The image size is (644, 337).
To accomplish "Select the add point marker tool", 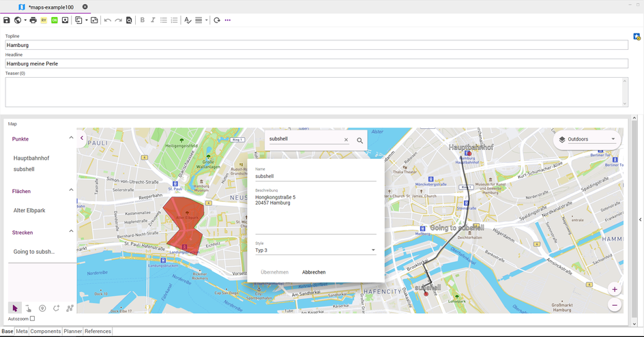I will click(42, 308).
